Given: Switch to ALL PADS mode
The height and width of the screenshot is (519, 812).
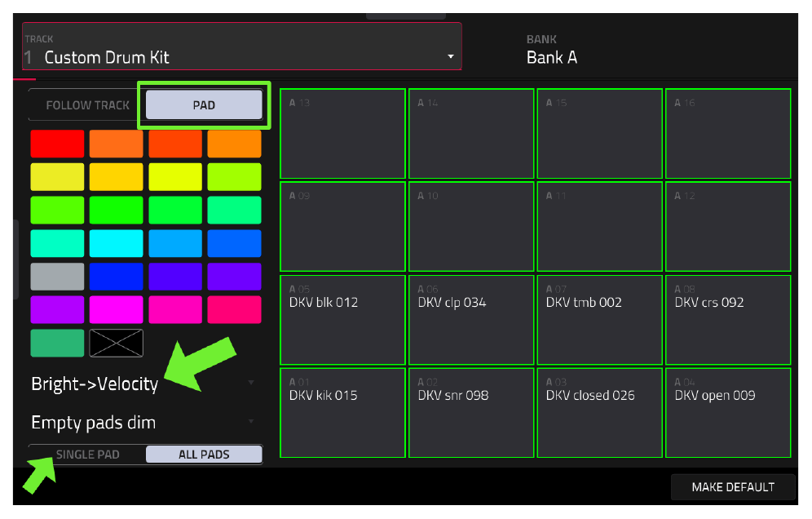Looking at the screenshot, I should (x=204, y=455).
